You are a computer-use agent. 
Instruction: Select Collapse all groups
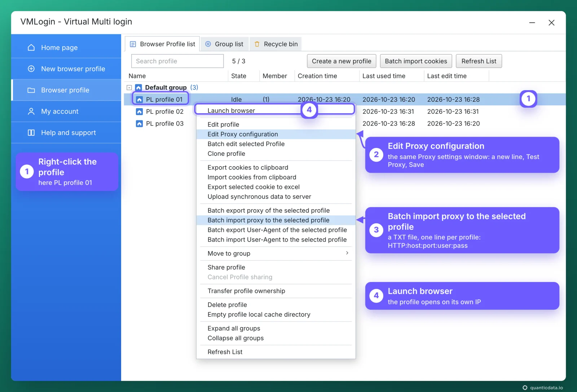[276, 338]
